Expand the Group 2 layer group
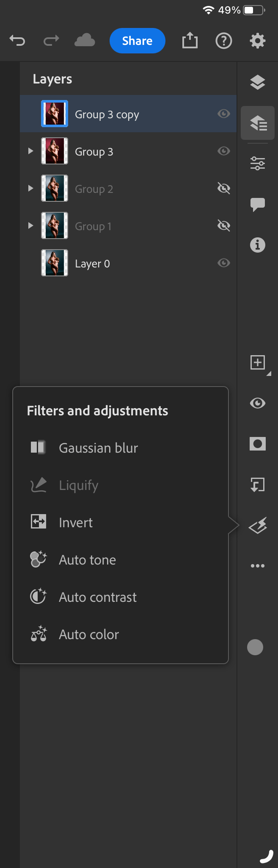 pos(30,188)
